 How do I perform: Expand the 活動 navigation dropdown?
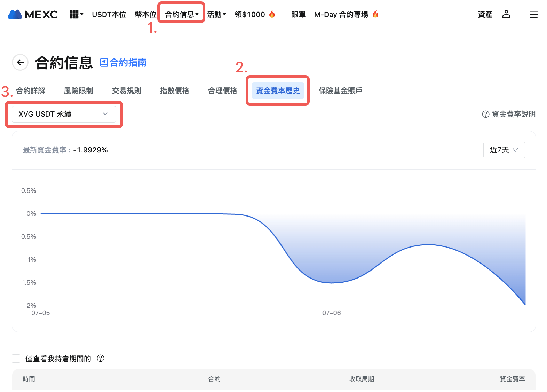[x=216, y=14]
